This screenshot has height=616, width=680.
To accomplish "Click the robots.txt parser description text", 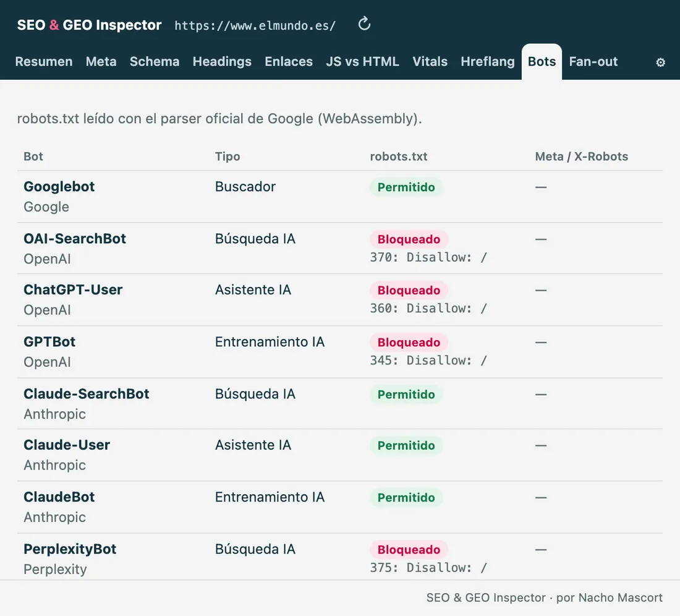I will pos(219,118).
